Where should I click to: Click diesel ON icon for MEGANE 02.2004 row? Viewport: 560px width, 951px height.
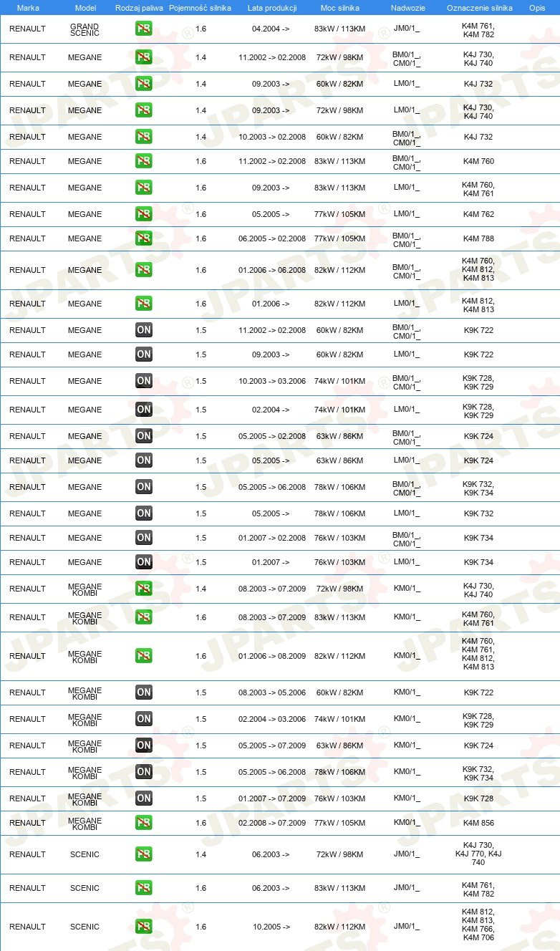point(144,410)
